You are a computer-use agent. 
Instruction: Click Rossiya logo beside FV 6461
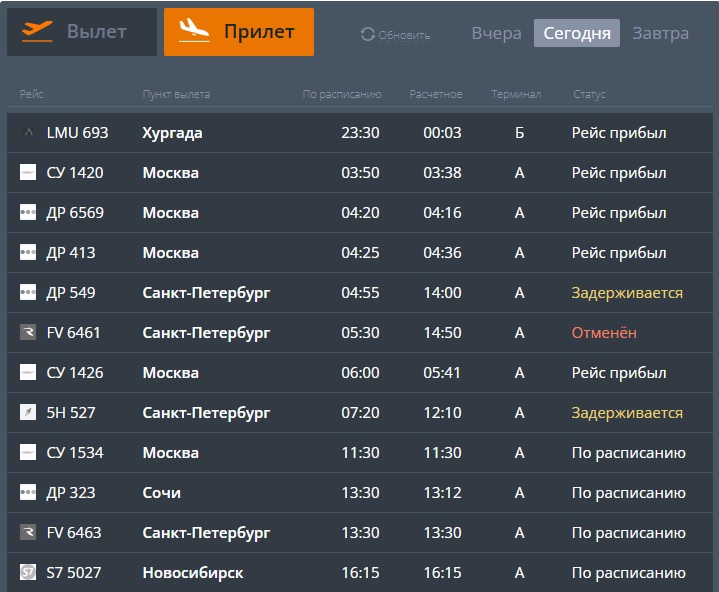click(x=28, y=332)
